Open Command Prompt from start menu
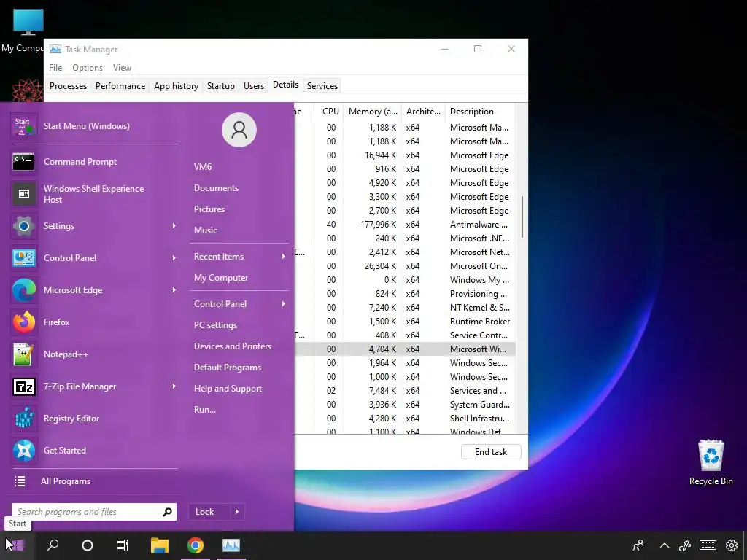This screenshot has height=560, width=747. [x=94, y=162]
